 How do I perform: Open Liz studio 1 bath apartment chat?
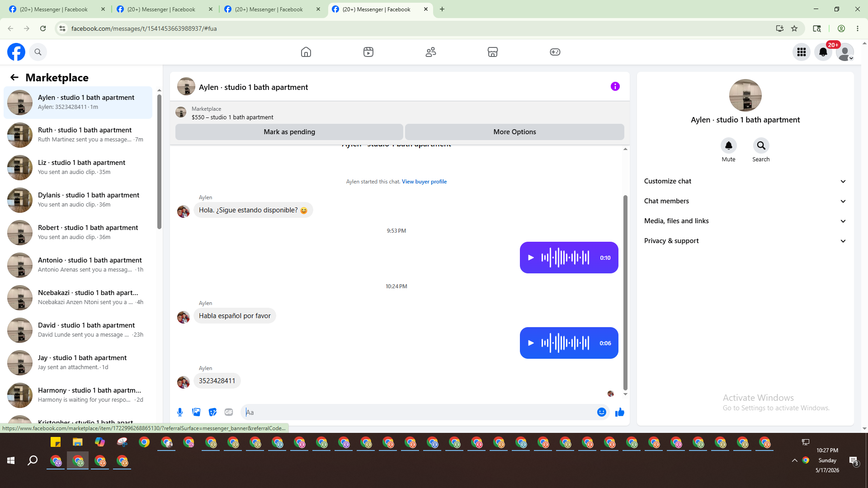tap(78, 168)
